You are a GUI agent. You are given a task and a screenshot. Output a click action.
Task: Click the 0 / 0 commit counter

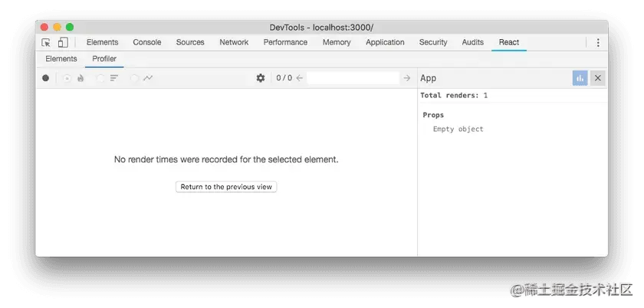coord(284,78)
